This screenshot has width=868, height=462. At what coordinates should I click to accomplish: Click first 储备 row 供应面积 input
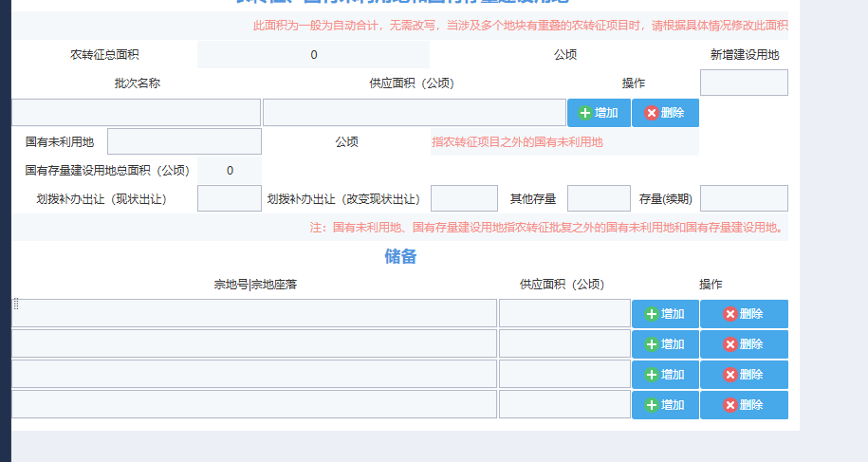(x=564, y=313)
